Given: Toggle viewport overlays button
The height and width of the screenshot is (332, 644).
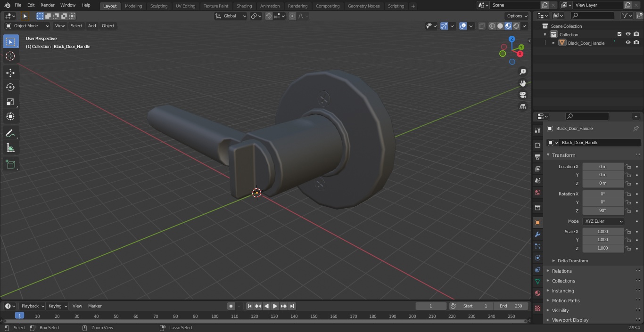Looking at the screenshot, I should click(x=463, y=26).
